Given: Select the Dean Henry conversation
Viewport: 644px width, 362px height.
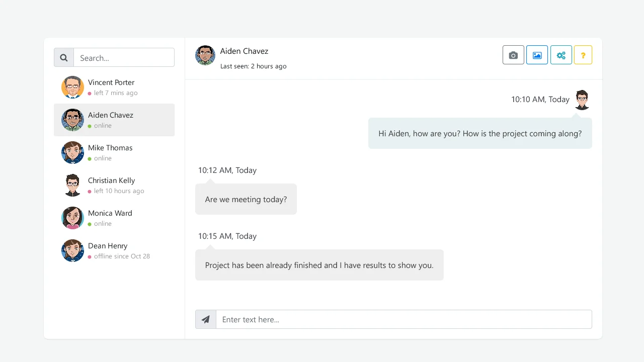Looking at the screenshot, I should pyautogui.click(x=114, y=250).
